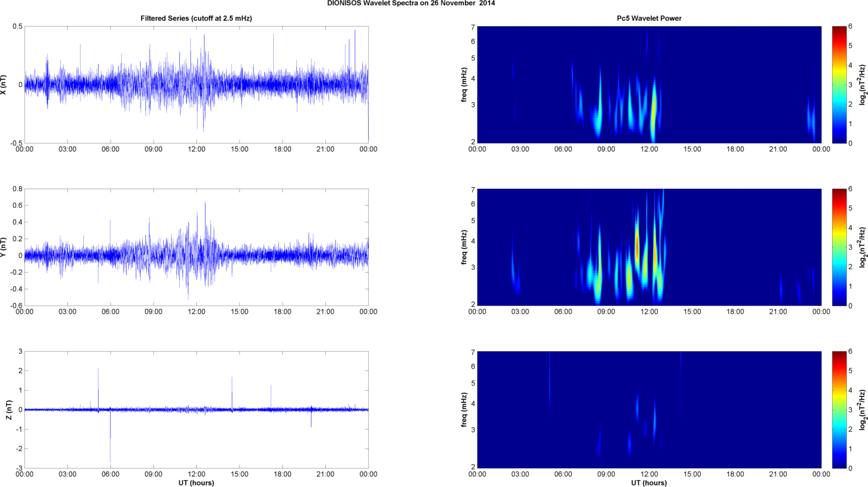Click the 09:00 tick under the top spectrogram

pyautogui.click(x=606, y=149)
